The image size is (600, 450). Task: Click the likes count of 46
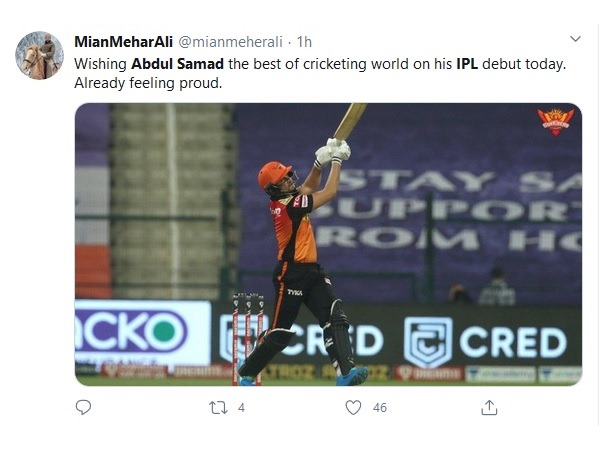coord(379,408)
